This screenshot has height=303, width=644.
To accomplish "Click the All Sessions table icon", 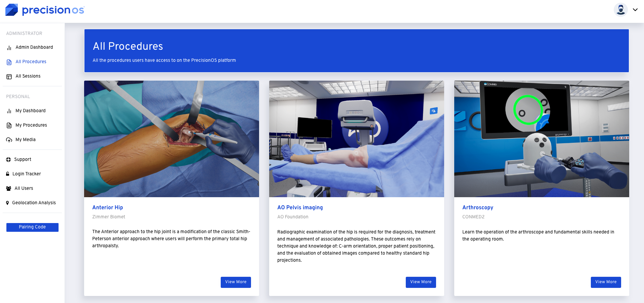I will click(9, 77).
